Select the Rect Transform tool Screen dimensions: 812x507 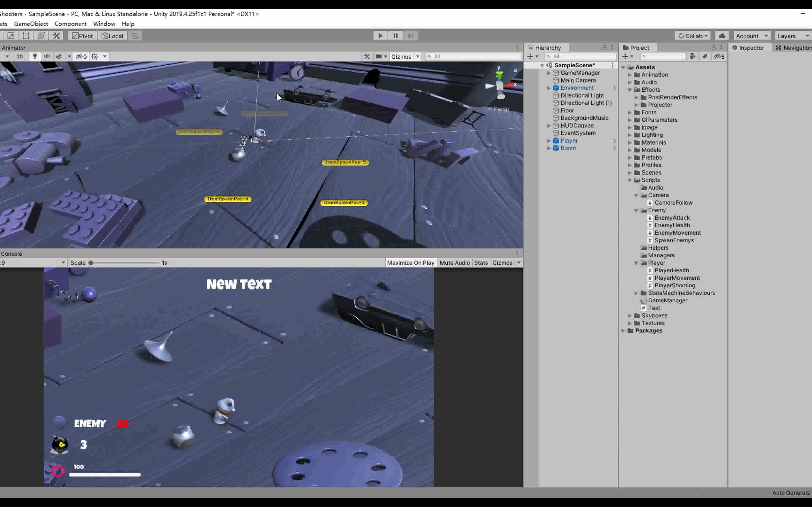coord(26,36)
